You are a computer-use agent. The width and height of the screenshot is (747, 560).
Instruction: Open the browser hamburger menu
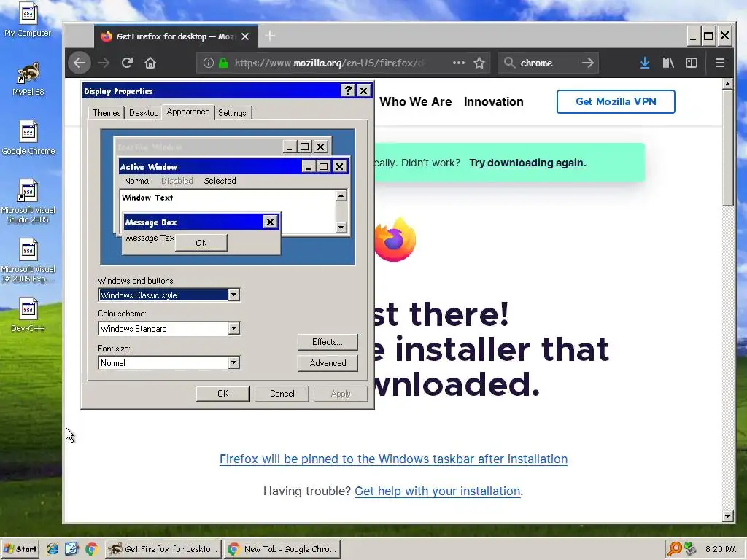[x=720, y=63]
